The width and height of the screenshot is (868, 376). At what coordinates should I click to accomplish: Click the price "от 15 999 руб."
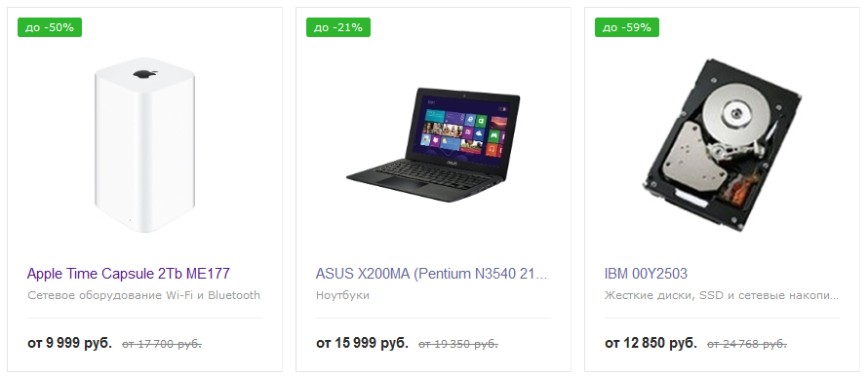point(362,343)
